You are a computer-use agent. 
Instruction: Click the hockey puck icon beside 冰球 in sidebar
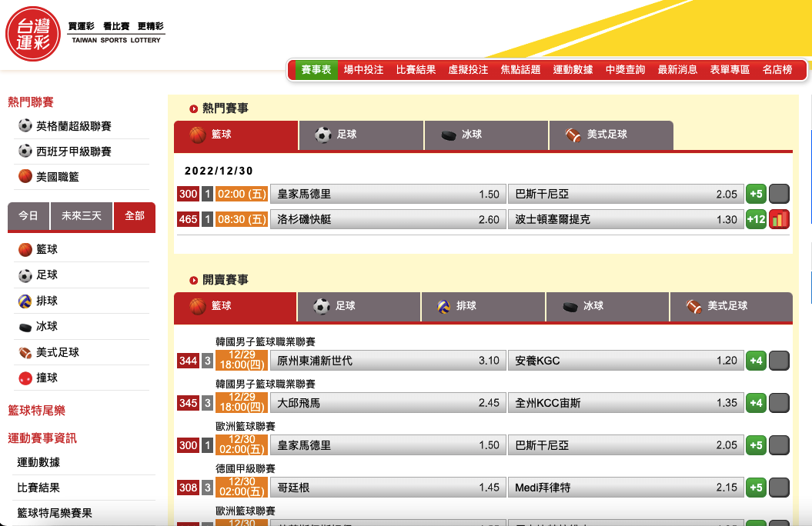25,327
